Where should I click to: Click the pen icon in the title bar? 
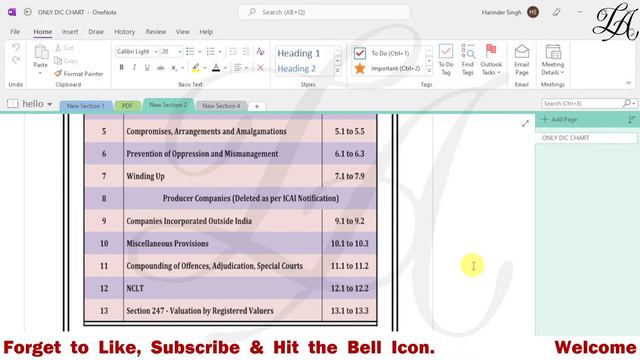pos(556,12)
